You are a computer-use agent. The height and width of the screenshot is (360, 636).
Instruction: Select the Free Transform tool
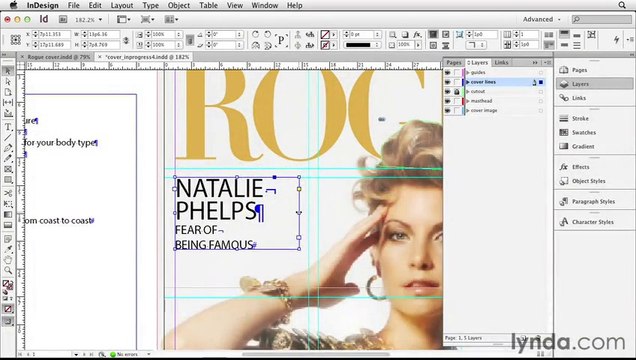pyautogui.click(x=8, y=204)
